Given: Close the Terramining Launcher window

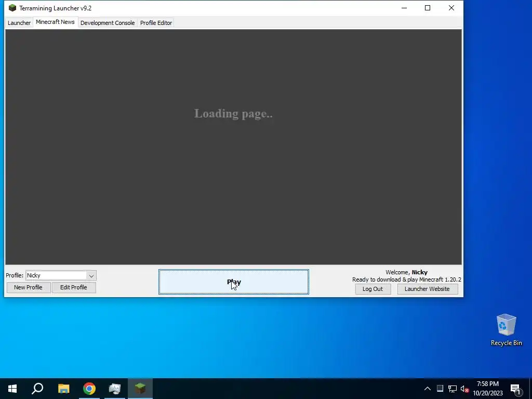Looking at the screenshot, I should pos(451,8).
